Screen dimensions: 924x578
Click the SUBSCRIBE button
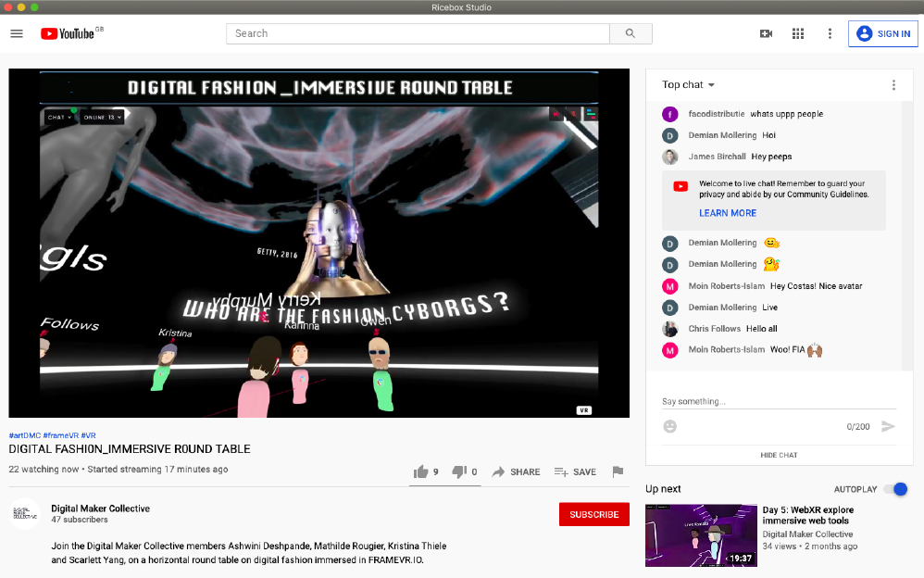[x=594, y=514]
